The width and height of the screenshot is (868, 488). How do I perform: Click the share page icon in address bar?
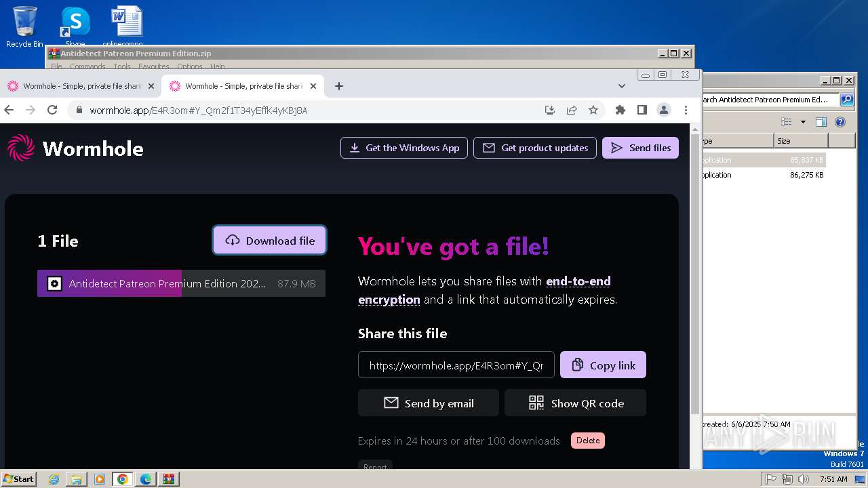point(572,110)
